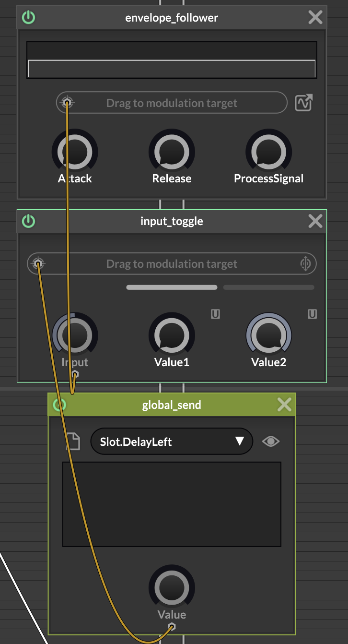The width and height of the screenshot is (348, 644).
Task: Click the ProcessSignal knob
Action: point(268,152)
